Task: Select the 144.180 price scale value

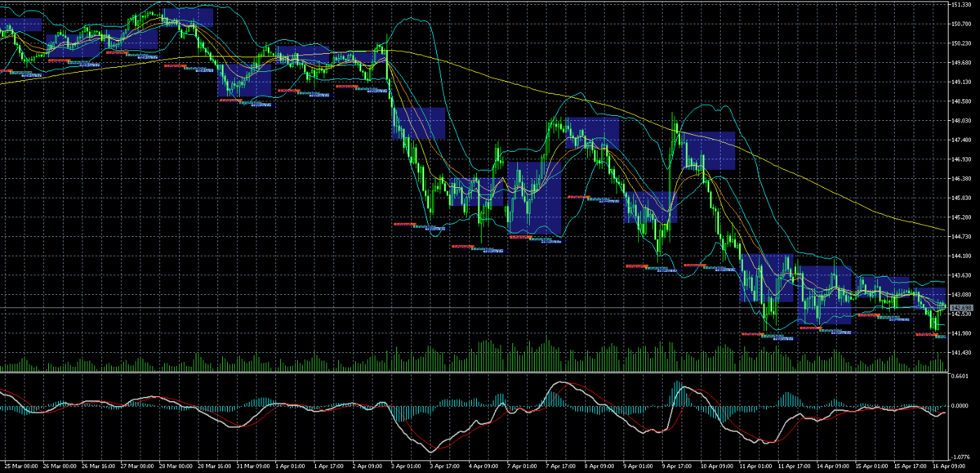Action: [962, 256]
